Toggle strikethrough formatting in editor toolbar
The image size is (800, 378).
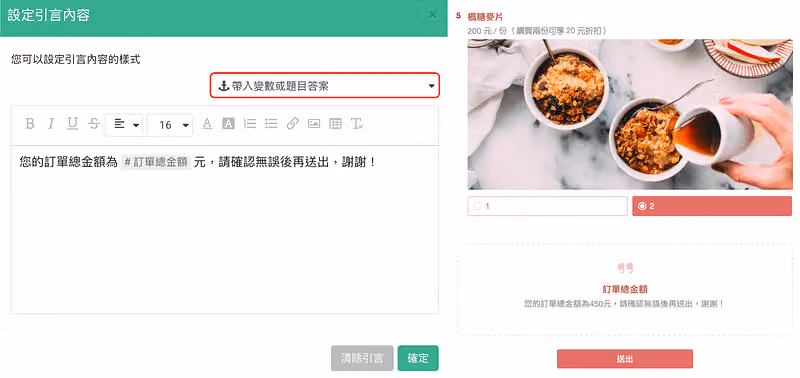pyautogui.click(x=94, y=124)
